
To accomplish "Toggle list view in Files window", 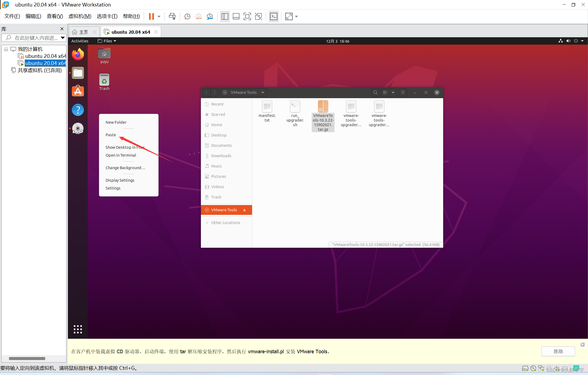I will point(385,92).
